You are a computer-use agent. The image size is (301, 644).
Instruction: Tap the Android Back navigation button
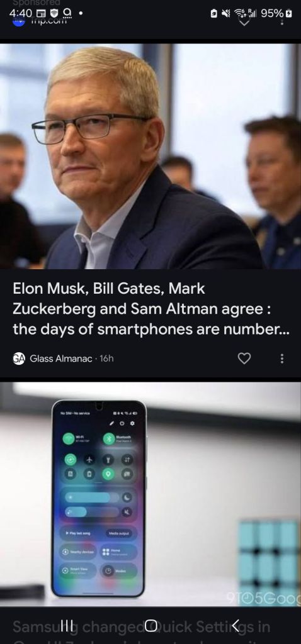point(235,626)
